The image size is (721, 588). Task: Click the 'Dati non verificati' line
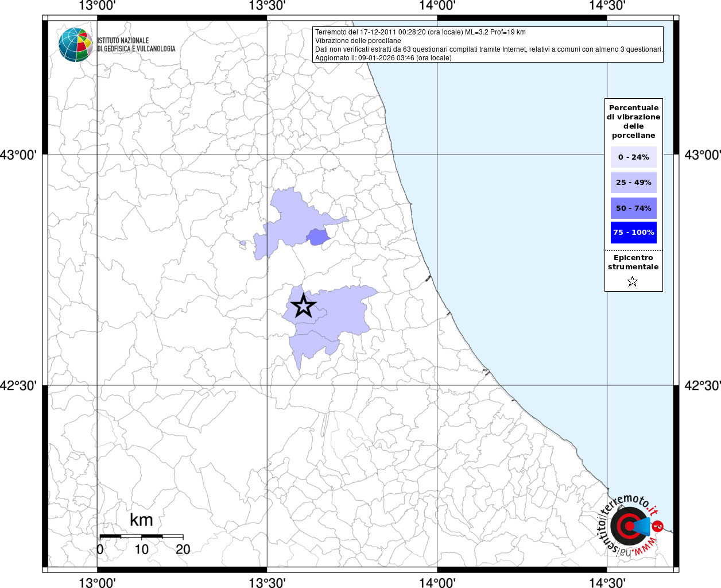(489, 49)
